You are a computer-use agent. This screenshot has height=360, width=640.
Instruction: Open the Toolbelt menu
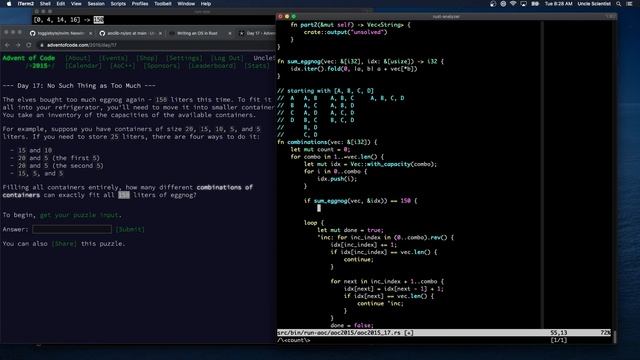[163, 4]
